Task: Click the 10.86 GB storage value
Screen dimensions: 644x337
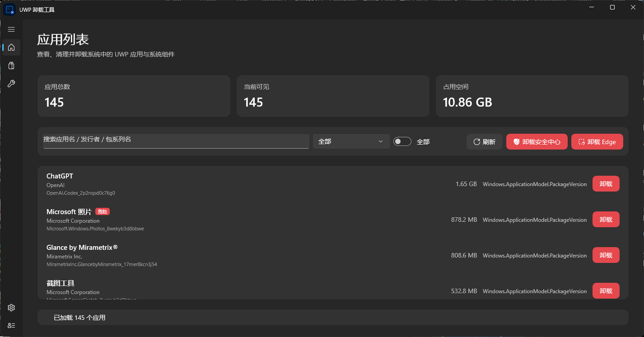Action: tap(467, 103)
